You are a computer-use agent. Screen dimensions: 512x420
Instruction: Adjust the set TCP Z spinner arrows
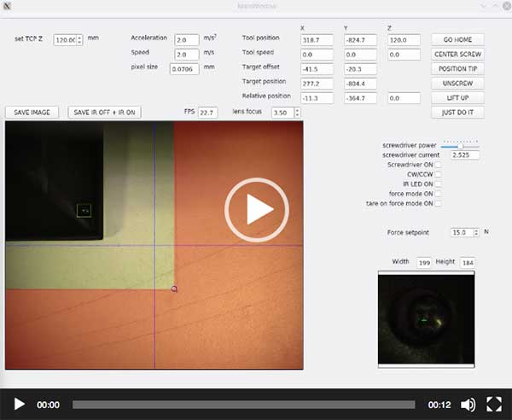click(80, 40)
